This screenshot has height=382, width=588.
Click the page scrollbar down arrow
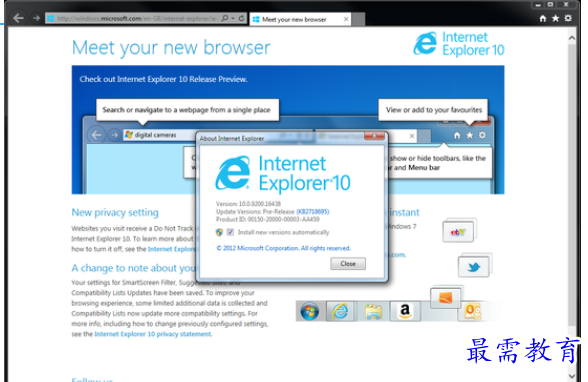pos(572,376)
